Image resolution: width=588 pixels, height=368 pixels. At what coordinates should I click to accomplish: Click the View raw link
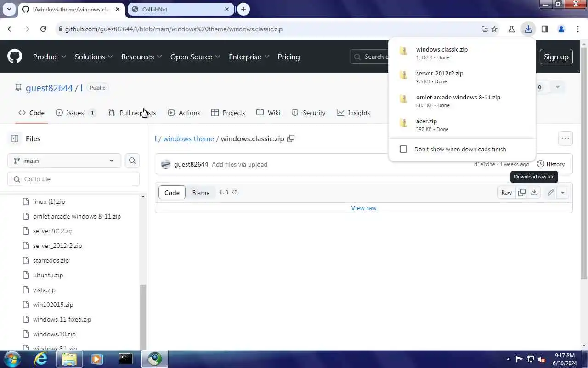point(364,208)
